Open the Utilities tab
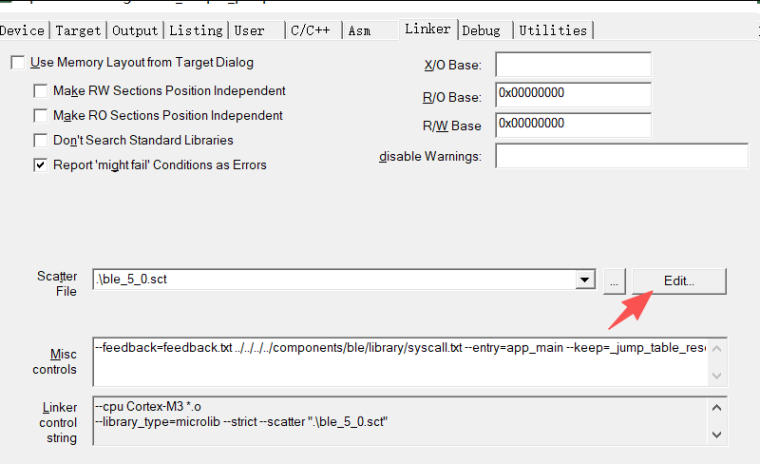The height and width of the screenshot is (464, 760). (x=552, y=31)
